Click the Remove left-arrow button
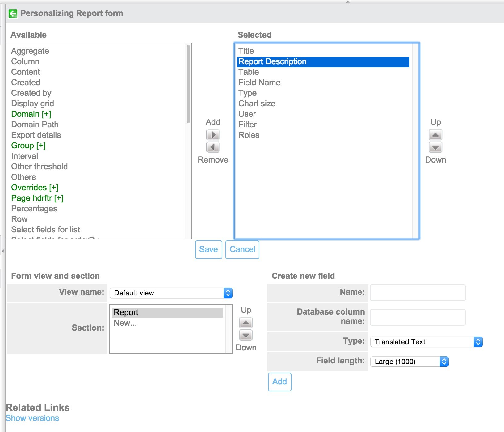The height and width of the screenshot is (432, 504). [x=213, y=147]
